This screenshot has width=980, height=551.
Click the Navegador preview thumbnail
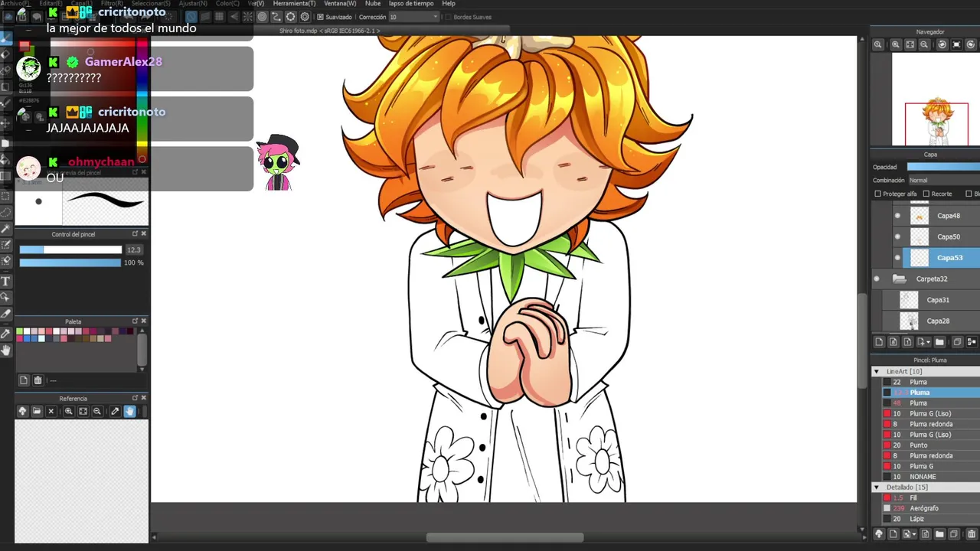point(936,99)
